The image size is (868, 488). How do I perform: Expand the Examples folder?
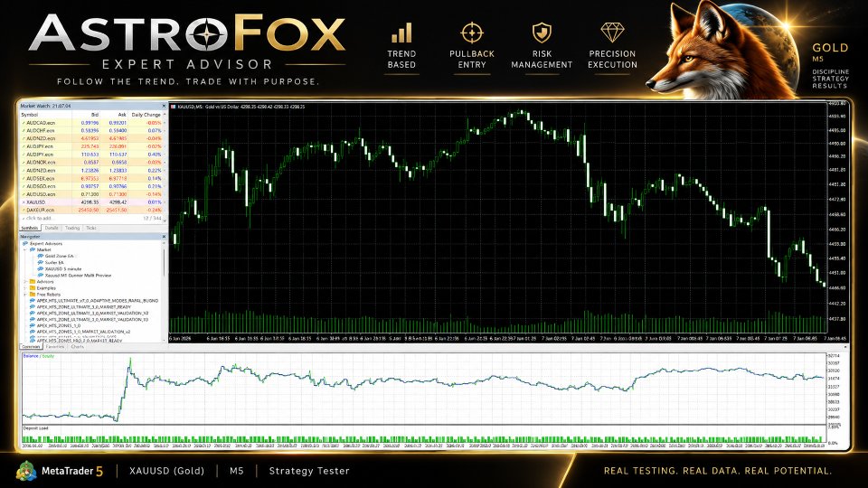(25, 287)
